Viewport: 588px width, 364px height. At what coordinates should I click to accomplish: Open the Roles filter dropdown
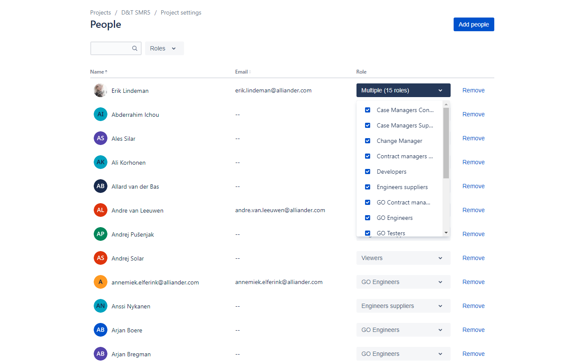pos(164,48)
